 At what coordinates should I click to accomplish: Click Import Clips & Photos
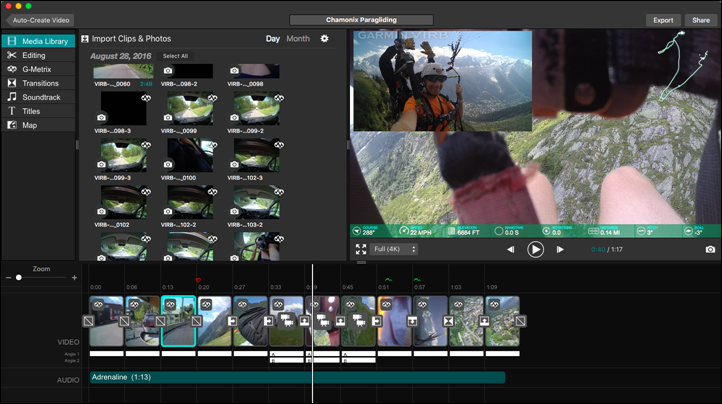[x=130, y=39]
